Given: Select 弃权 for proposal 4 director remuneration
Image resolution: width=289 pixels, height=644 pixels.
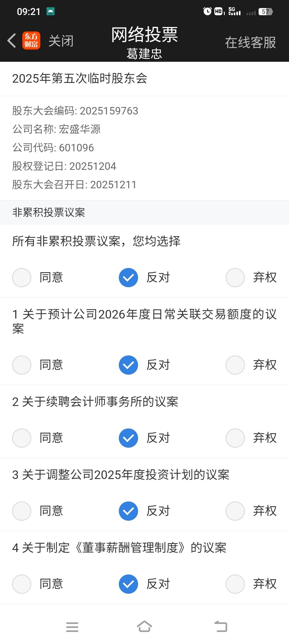Looking at the screenshot, I should click(235, 584).
